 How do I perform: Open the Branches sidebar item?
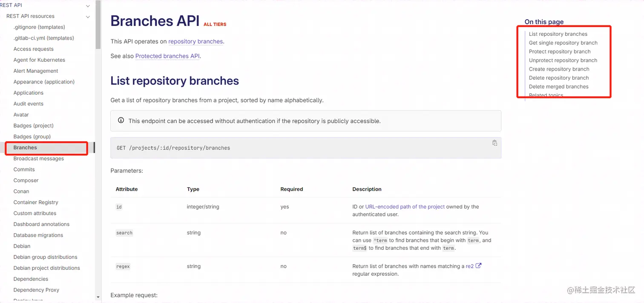(x=25, y=148)
